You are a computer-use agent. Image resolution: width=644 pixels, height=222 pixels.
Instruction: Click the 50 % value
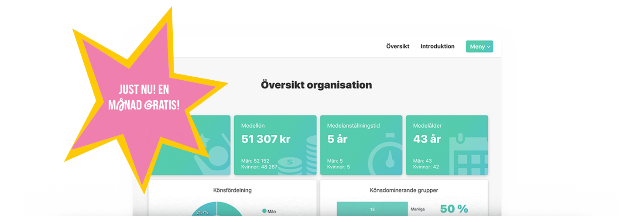(454, 209)
